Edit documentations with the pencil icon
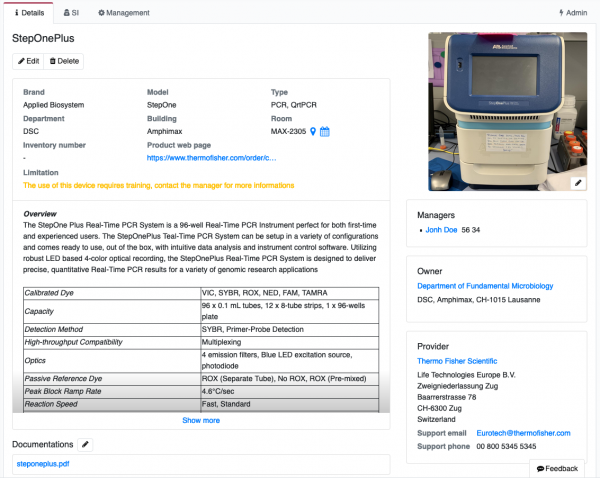The width and height of the screenshot is (600, 478). (85, 444)
